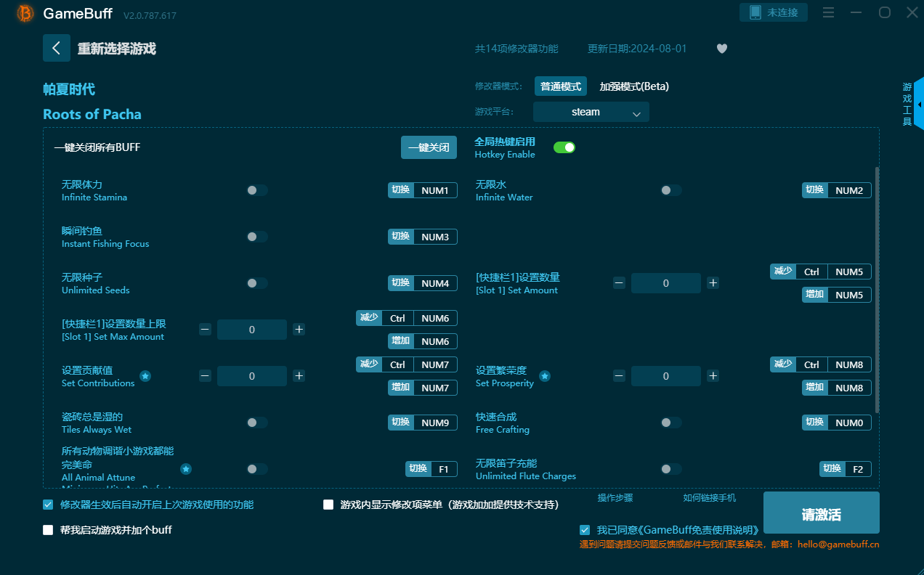Uncheck the GameBuff disclaimer agreement
924x575 pixels.
coord(585,530)
